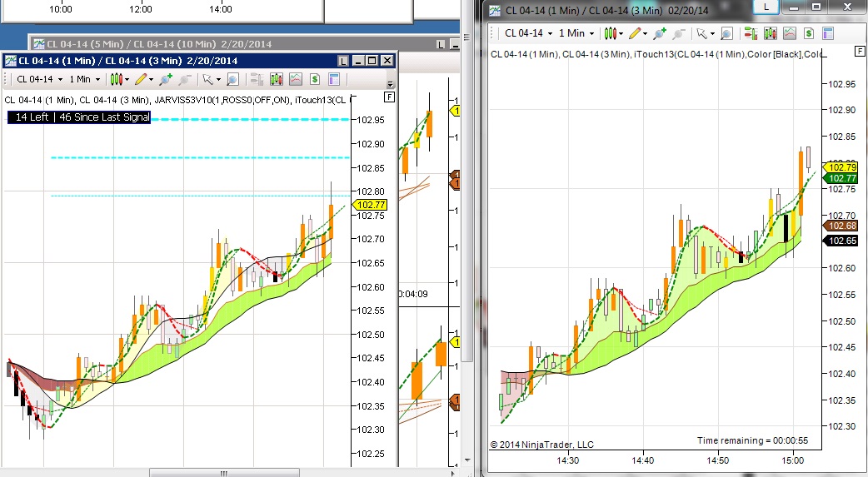Click the horizontal scrollbar thumb at bottom
868x477 pixels.
click(224, 473)
